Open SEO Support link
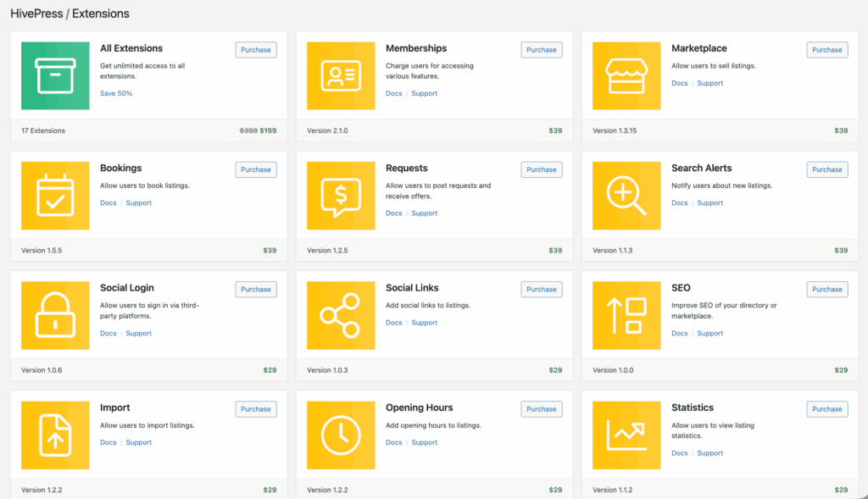Image resolution: width=868 pixels, height=499 pixels. click(710, 333)
